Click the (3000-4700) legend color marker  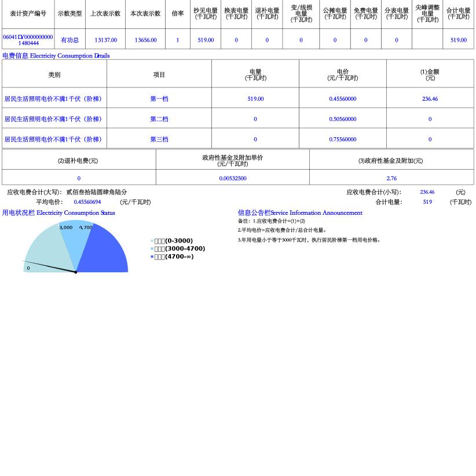(x=152, y=249)
